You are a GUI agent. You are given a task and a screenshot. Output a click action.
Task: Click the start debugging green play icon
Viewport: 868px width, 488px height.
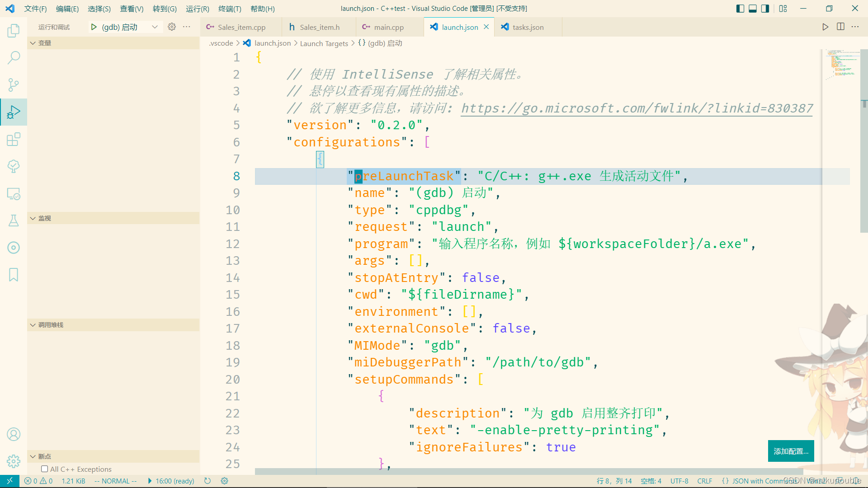[94, 27]
